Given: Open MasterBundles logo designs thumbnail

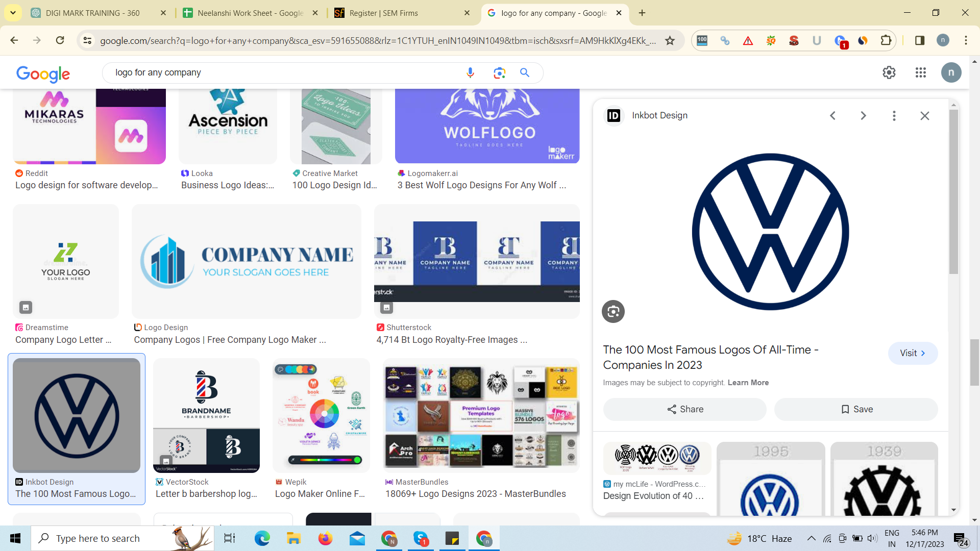Looking at the screenshot, I should pos(481,415).
